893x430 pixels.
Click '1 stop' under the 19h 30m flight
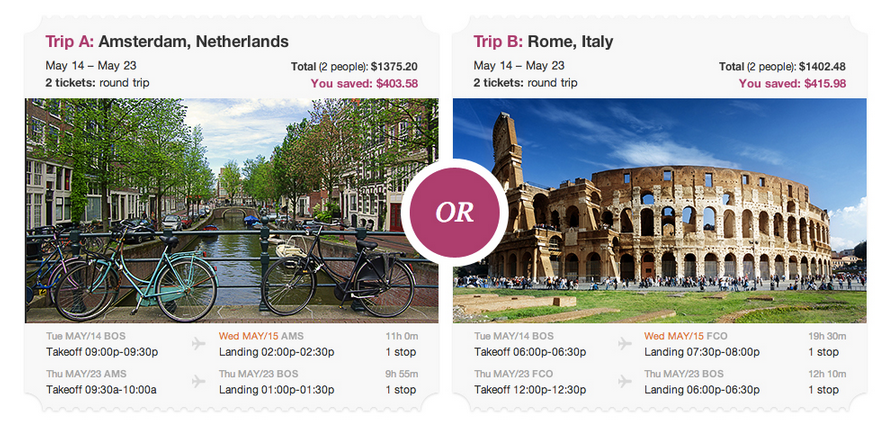(x=823, y=352)
